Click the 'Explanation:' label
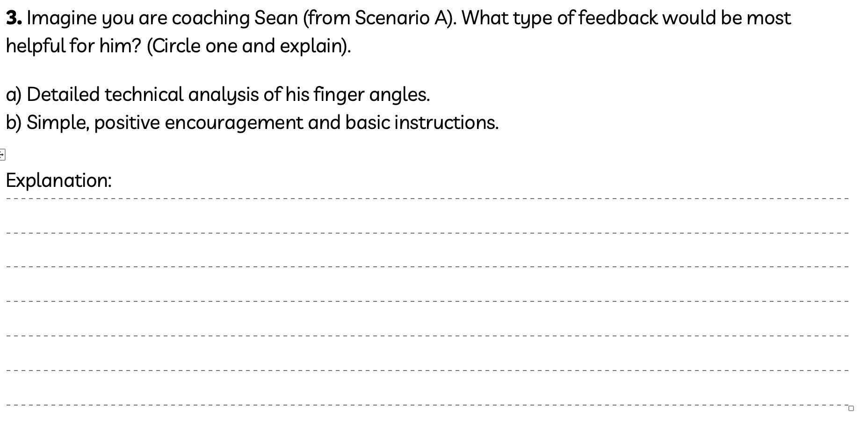 click(x=58, y=180)
